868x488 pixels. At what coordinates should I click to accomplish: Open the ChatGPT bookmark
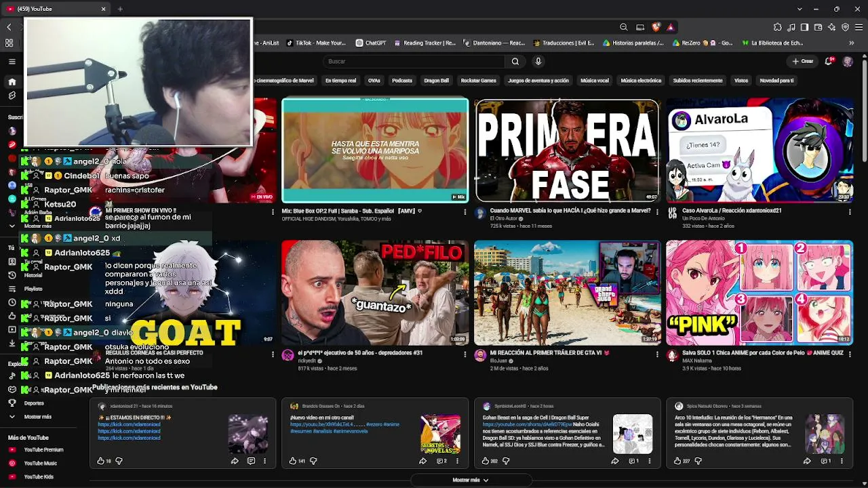(x=371, y=43)
